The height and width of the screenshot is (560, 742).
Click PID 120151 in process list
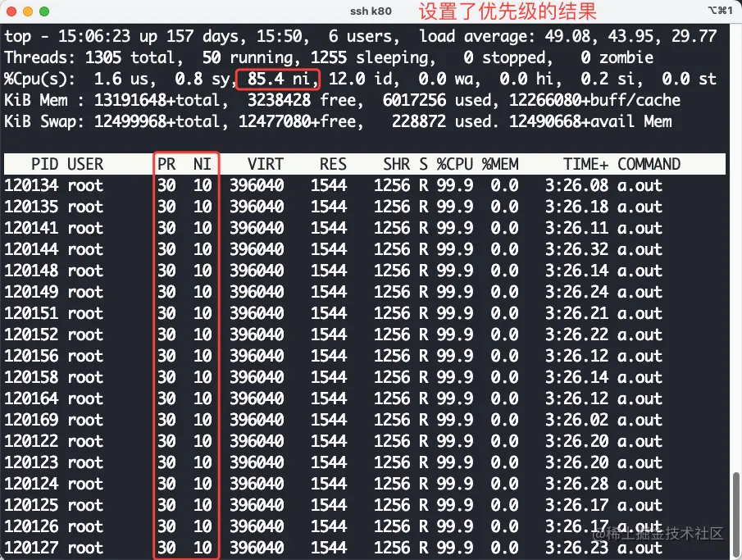pyautogui.click(x=31, y=313)
